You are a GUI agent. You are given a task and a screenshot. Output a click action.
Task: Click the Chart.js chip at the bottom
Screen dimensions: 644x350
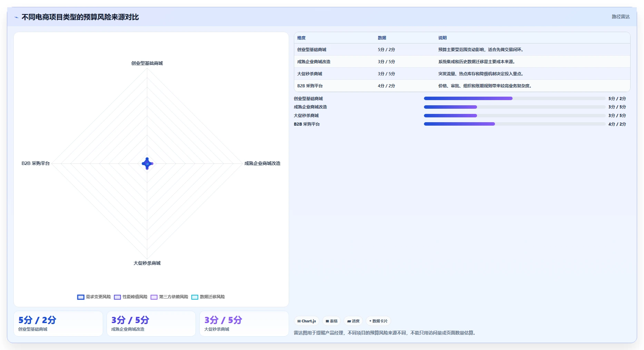pyautogui.click(x=306, y=321)
